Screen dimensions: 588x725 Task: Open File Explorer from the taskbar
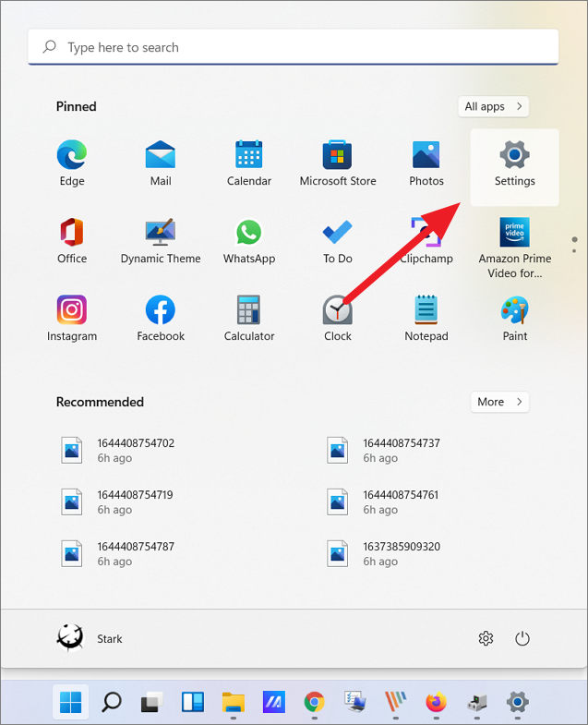pyautogui.click(x=233, y=702)
